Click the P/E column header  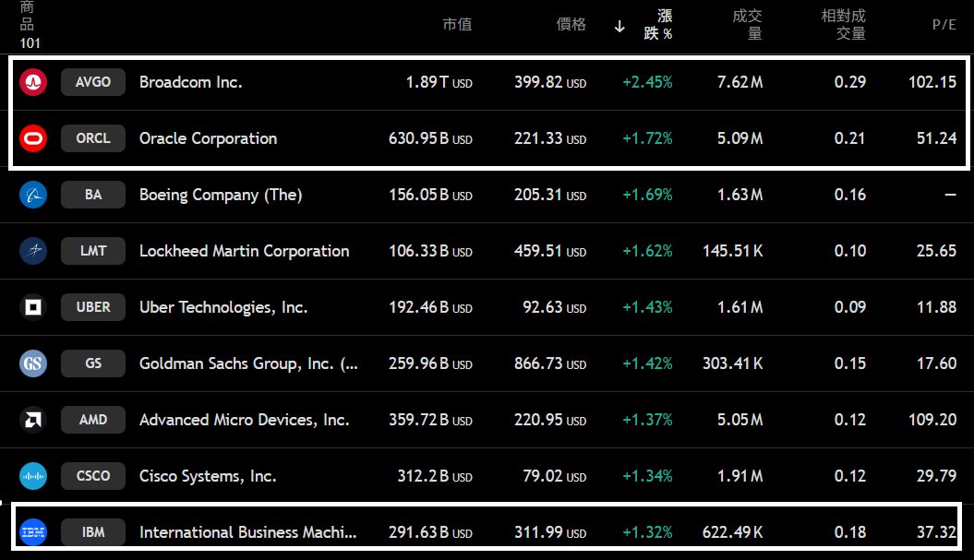pyautogui.click(x=944, y=25)
